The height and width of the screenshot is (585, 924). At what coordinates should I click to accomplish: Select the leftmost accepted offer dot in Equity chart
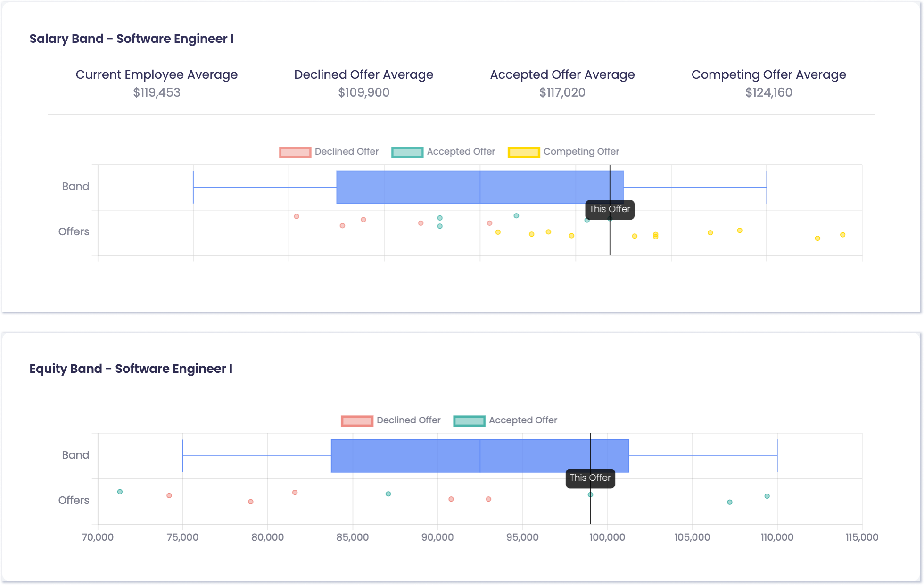click(x=120, y=492)
